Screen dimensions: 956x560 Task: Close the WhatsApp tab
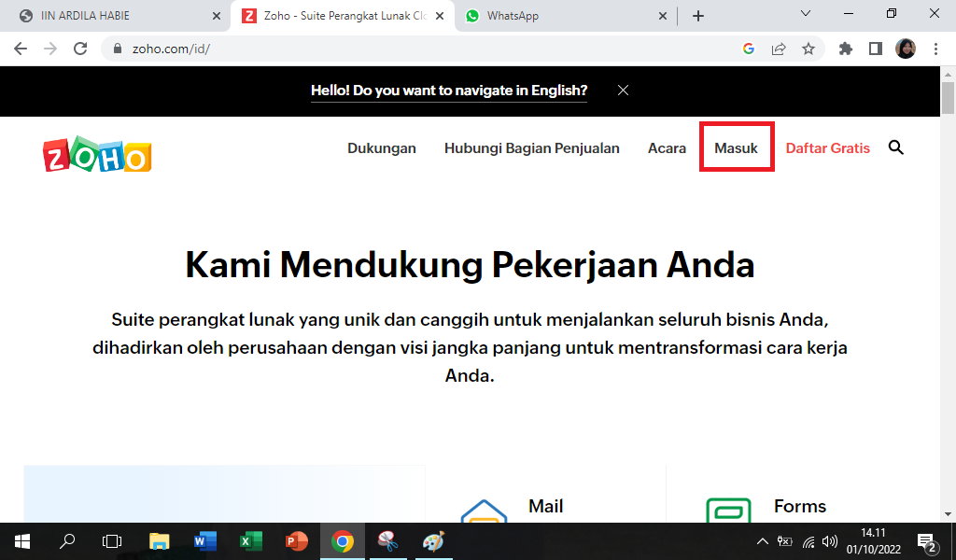coord(663,16)
